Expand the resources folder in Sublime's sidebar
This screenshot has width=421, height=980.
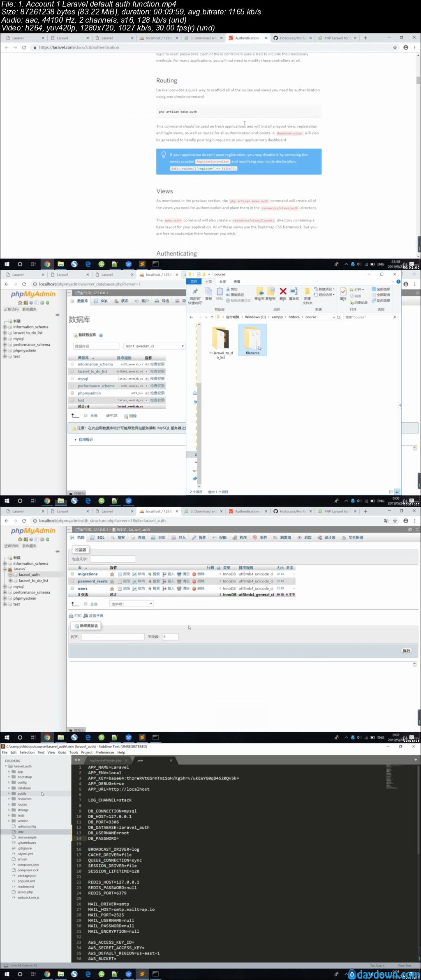point(9,799)
